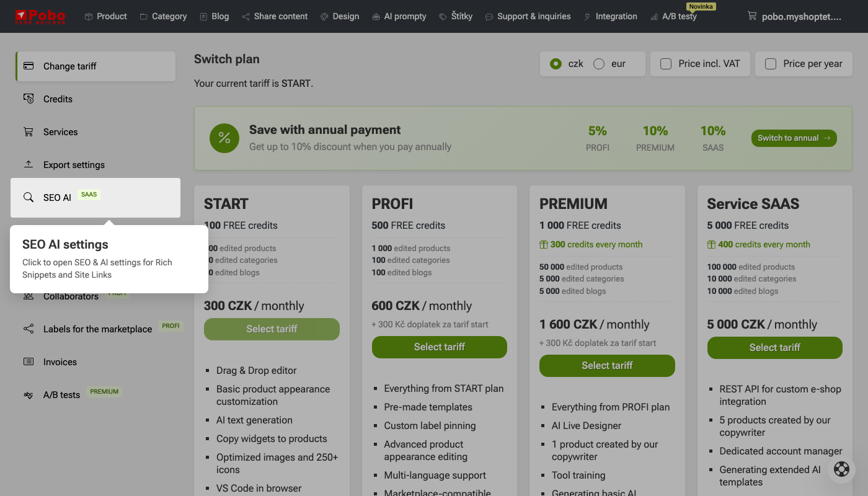868x496 pixels.
Task: Click the Credits coin icon in sidebar
Action: [29, 99]
